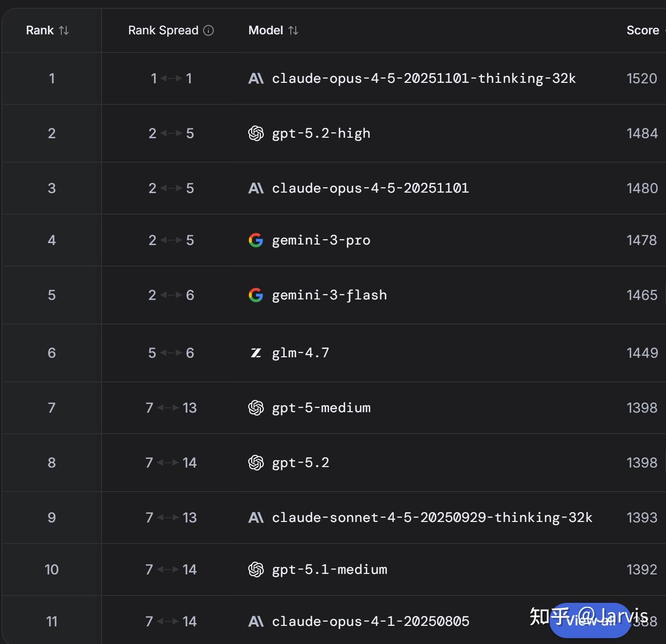The width and height of the screenshot is (666, 644).
Task: Click the OpenAI logo beside gpt-5.2-high
Action: [x=256, y=133]
